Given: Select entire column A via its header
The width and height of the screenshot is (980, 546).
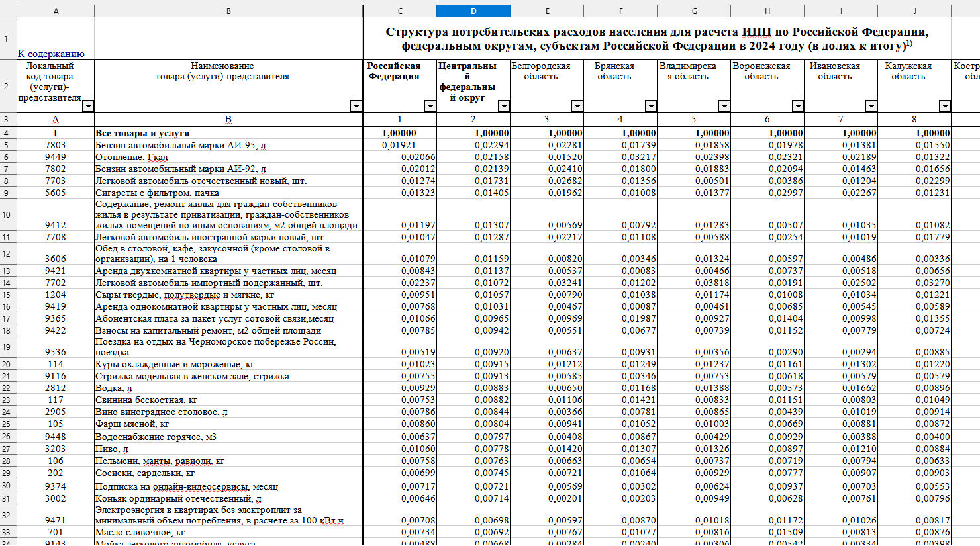Looking at the screenshot, I should (56, 11).
